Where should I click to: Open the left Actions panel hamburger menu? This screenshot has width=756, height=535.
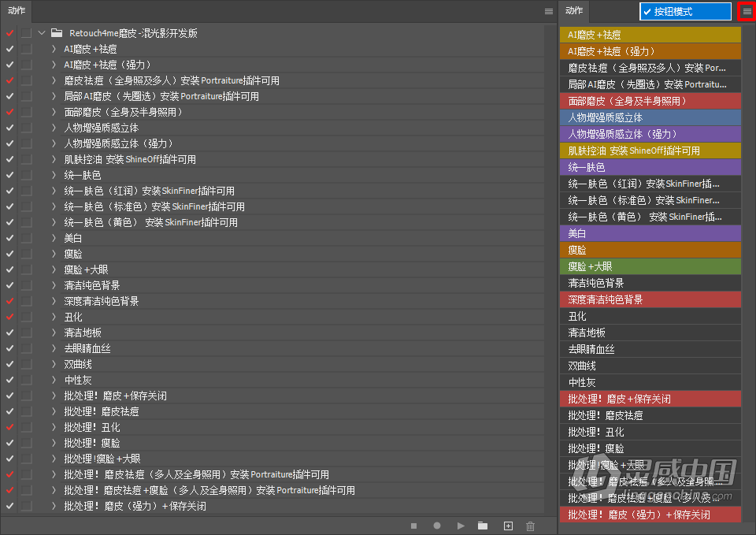[549, 11]
